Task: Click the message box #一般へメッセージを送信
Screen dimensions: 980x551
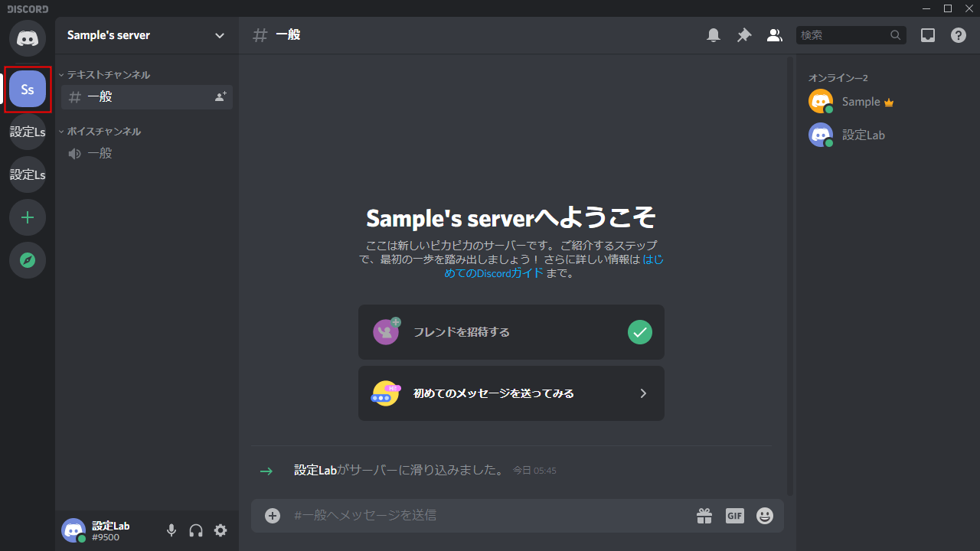Action: coord(490,516)
